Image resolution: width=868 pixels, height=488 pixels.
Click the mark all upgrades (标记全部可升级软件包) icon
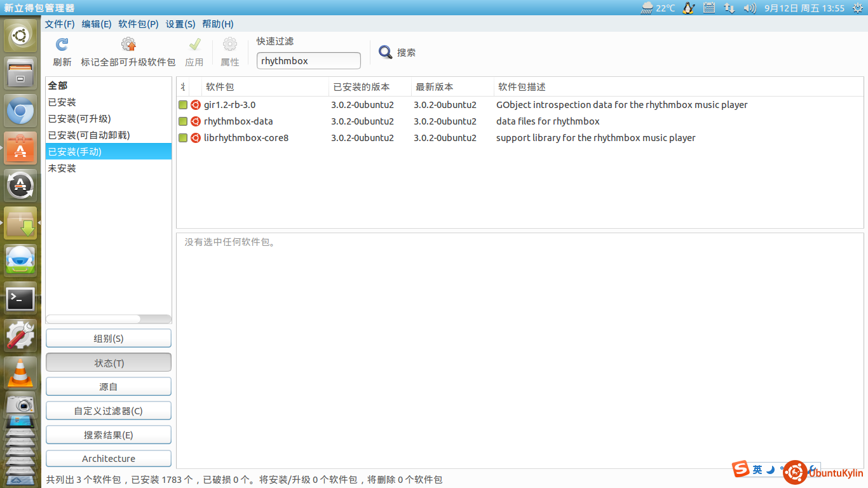[128, 45]
